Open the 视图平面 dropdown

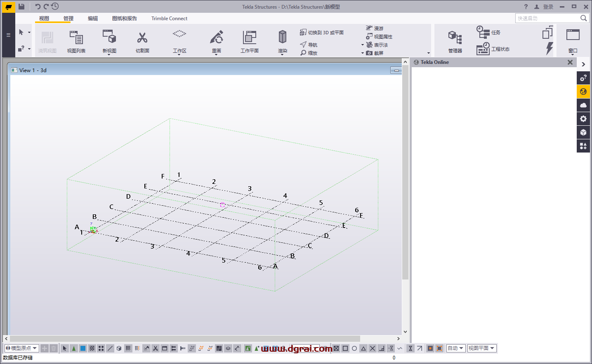(481, 348)
